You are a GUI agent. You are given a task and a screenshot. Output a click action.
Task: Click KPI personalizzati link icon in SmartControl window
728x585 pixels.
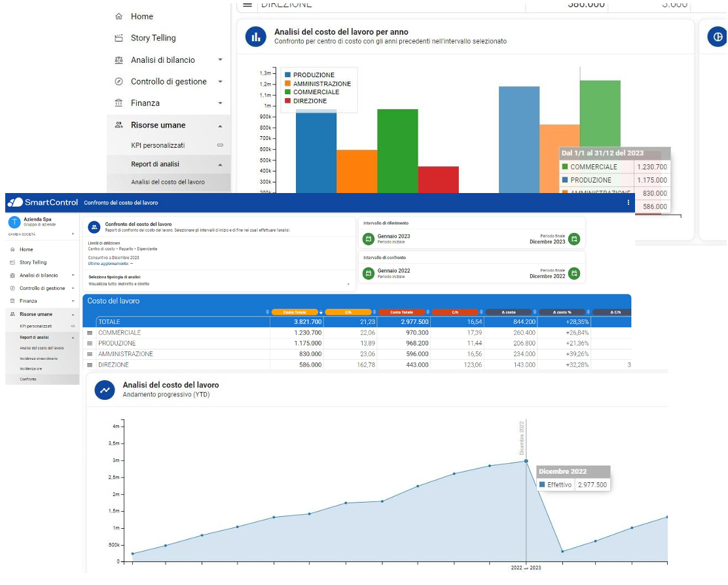pos(73,326)
